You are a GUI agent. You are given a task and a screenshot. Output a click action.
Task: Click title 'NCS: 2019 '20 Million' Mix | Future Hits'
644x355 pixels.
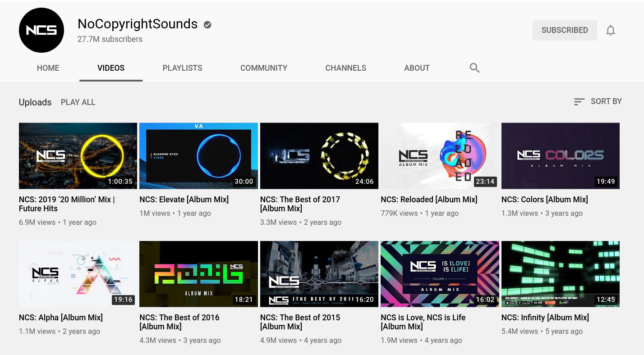point(67,204)
